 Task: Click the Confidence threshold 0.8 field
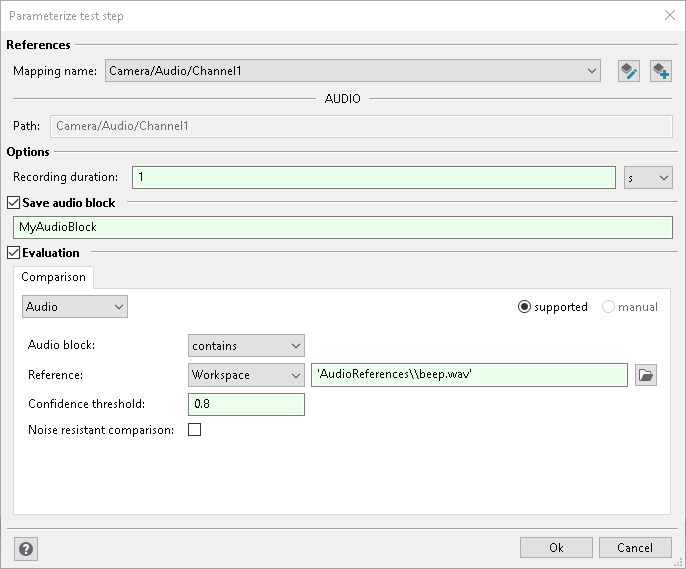pos(246,404)
